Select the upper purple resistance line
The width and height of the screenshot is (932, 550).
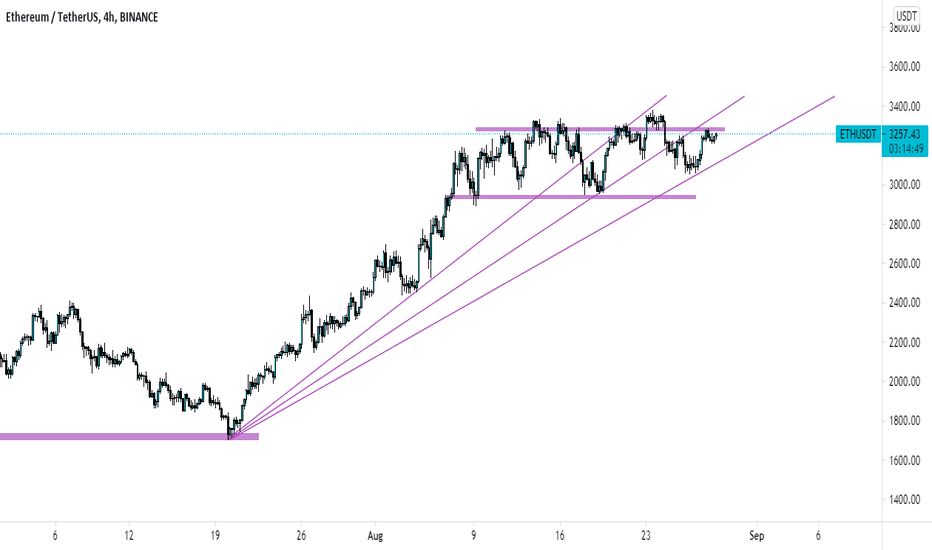pos(600,129)
